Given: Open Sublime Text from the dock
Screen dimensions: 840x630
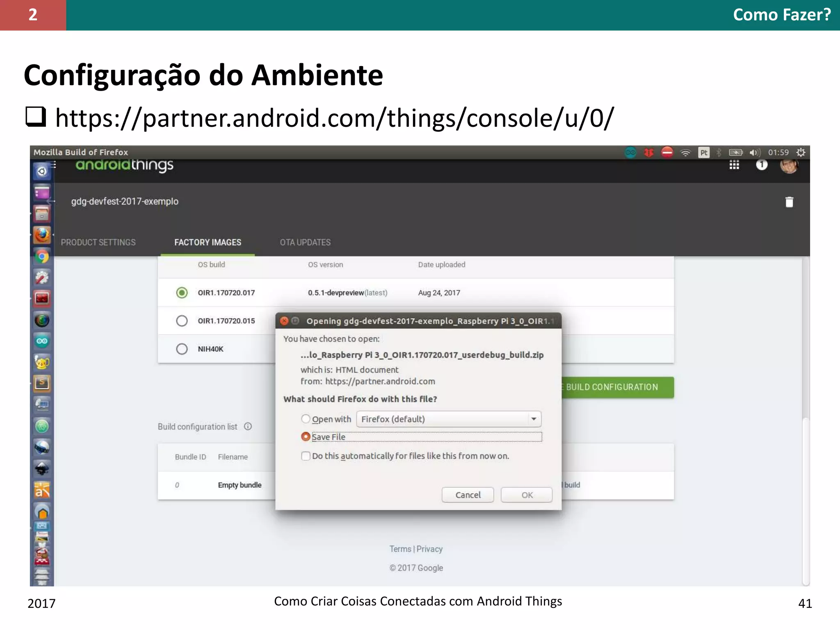Looking at the screenshot, I should pos(42,383).
